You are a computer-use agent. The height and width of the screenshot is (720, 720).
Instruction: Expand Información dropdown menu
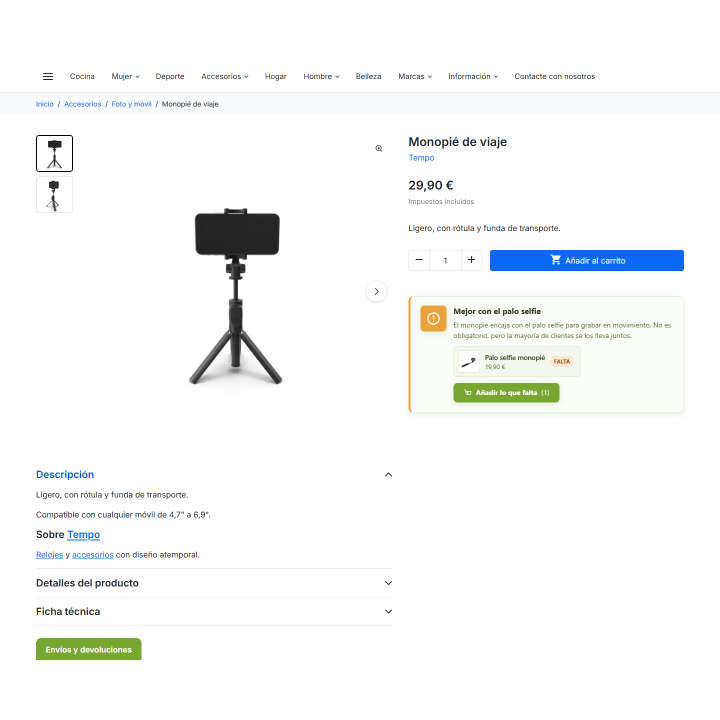tap(473, 76)
